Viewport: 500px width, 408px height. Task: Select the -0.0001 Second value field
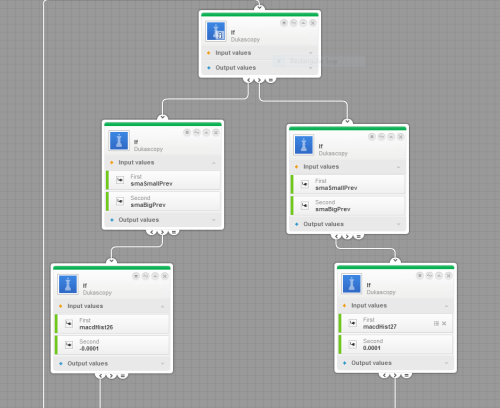(112, 345)
